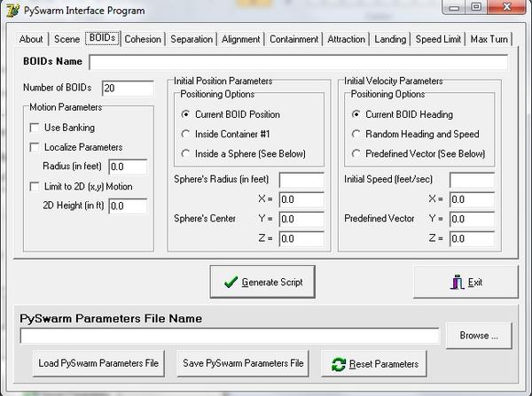Viewport: 532px width, 396px height.
Task: Select Predefined Vector radio button
Action: coord(356,153)
